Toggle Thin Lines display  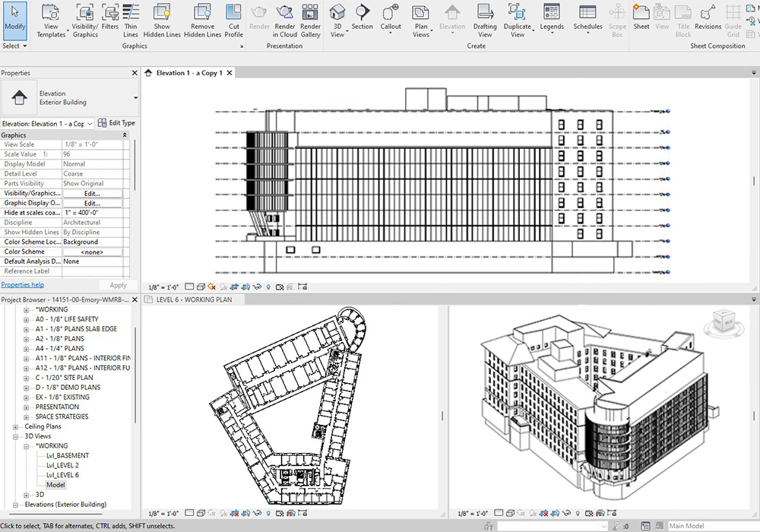tap(131, 20)
